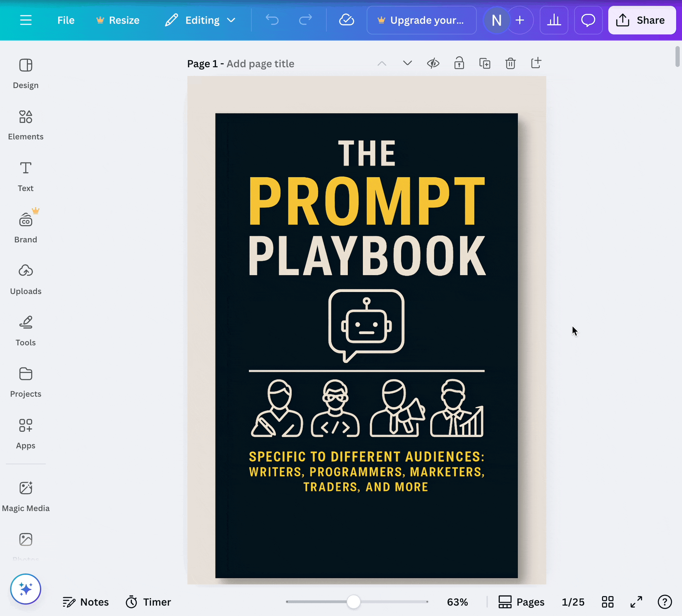The width and height of the screenshot is (682, 616).
Task: Open the Elements panel
Action: coord(26,124)
